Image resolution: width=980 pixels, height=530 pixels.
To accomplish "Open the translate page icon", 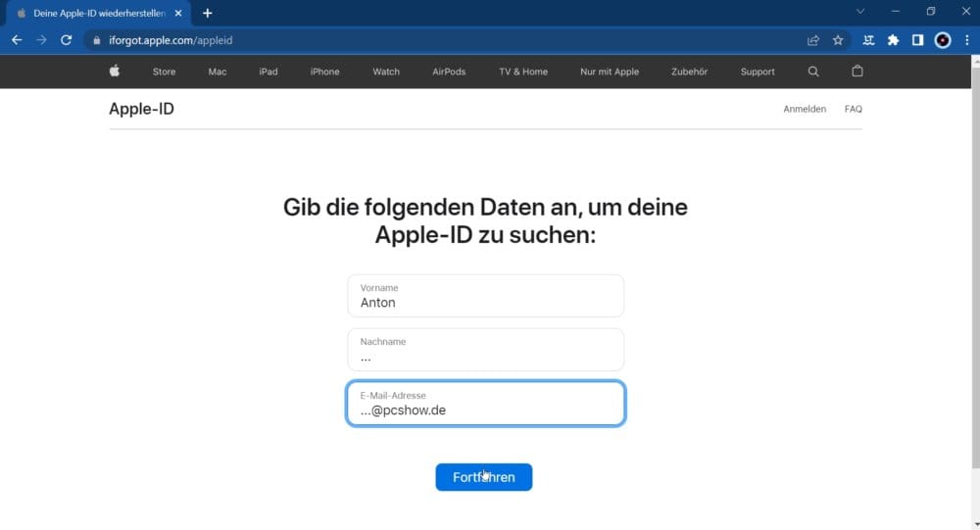I will tap(868, 40).
